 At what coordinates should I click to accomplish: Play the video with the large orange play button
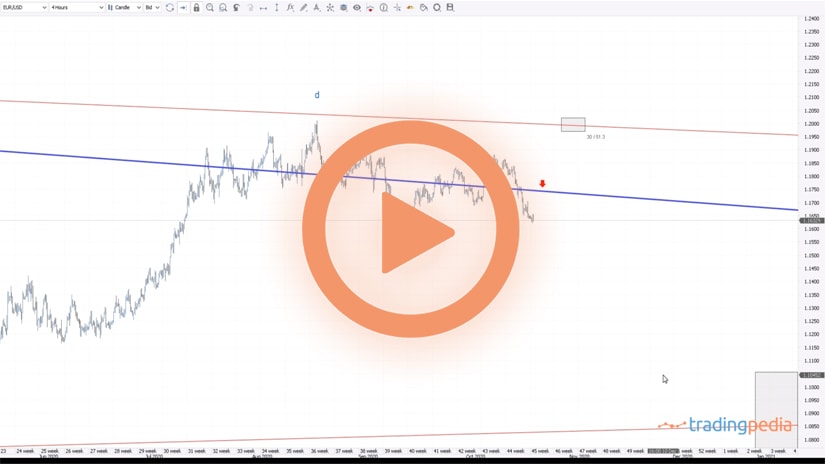pyautogui.click(x=411, y=229)
